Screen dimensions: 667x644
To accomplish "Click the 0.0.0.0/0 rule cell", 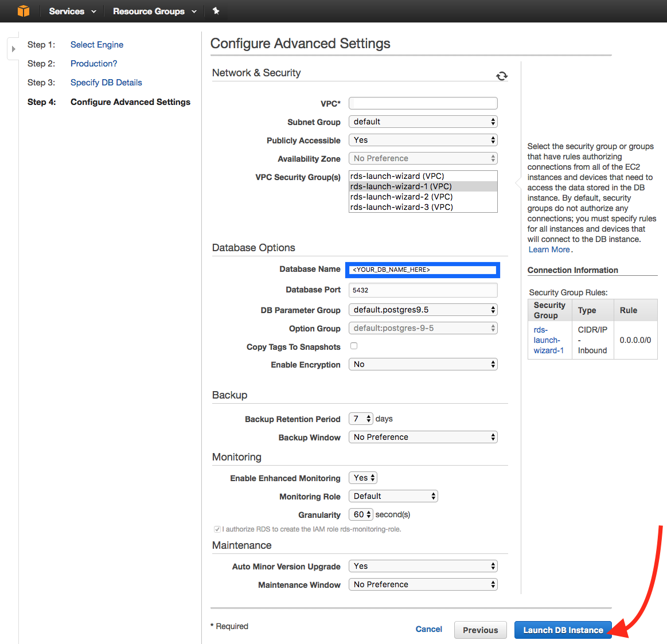I will pyautogui.click(x=635, y=340).
